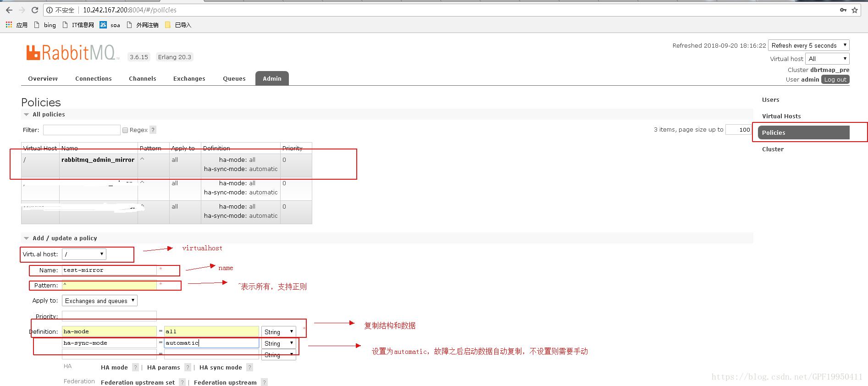
Task: Open the Policies admin page
Action: pos(804,132)
